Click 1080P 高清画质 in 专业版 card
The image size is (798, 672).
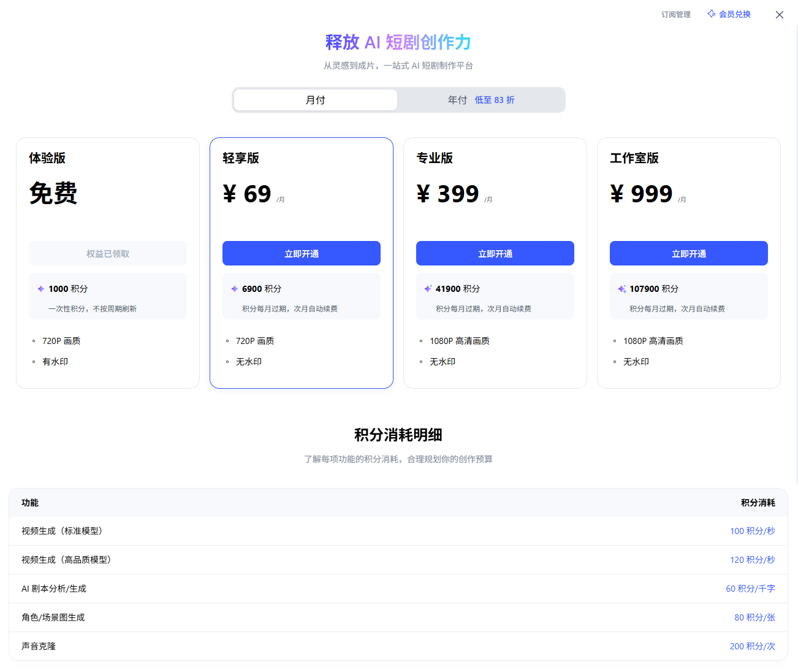pyautogui.click(x=460, y=341)
